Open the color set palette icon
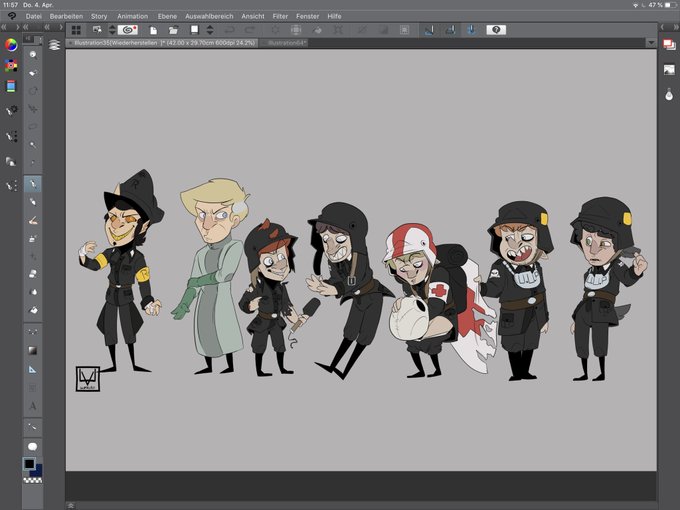 click(11, 65)
